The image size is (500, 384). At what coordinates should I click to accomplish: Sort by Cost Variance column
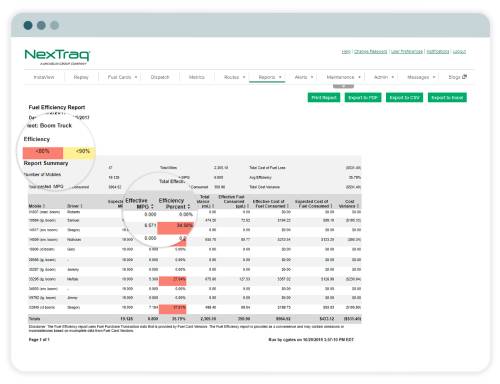tap(349, 204)
